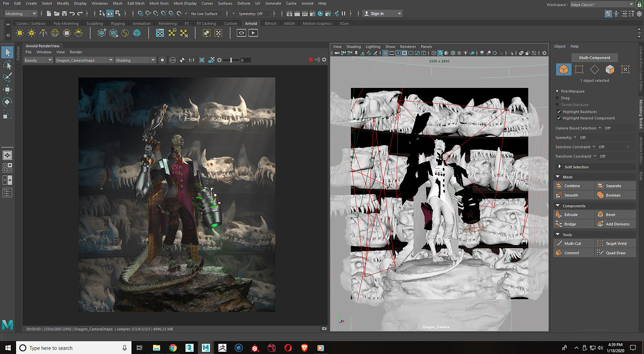Click the Windows taskbar search box
Image resolution: width=644 pixels, height=354 pixels.
pos(74,348)
